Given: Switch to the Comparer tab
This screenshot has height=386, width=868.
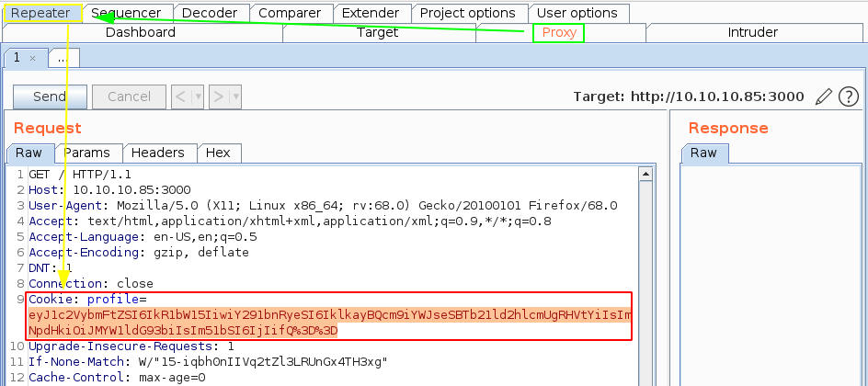Looking at the screenshot, I should pyautogui.click(x=290, y=13).
